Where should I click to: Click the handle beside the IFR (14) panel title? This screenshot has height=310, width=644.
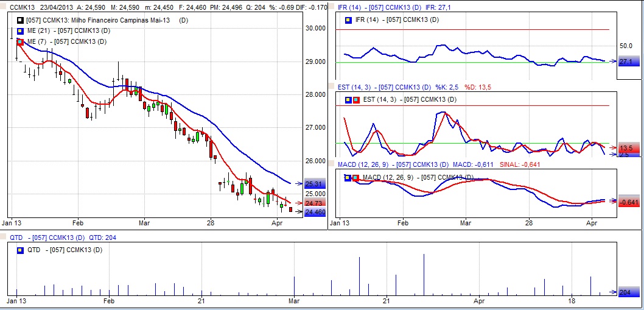pyautogui.click(x=332, y=6)
